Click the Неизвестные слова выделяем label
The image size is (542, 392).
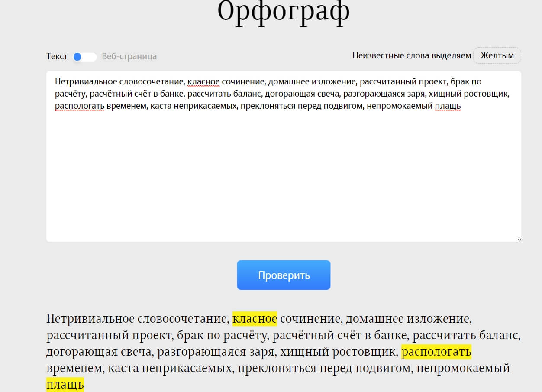click(412, 55)
